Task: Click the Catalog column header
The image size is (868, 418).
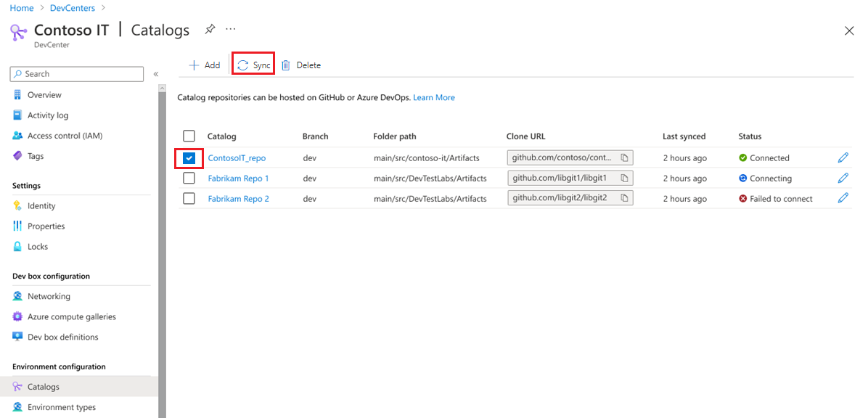Action: 222,136
